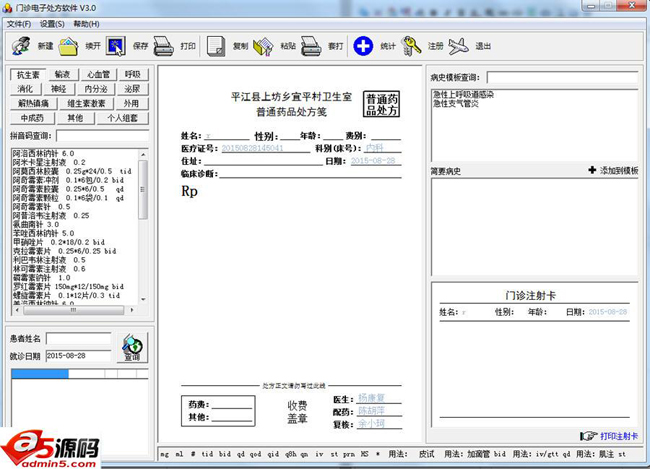Screen dimensions: 650x469
Task: Click the 粘贴 (Paste) toolbar icon
Action: [x=264, y=45]
